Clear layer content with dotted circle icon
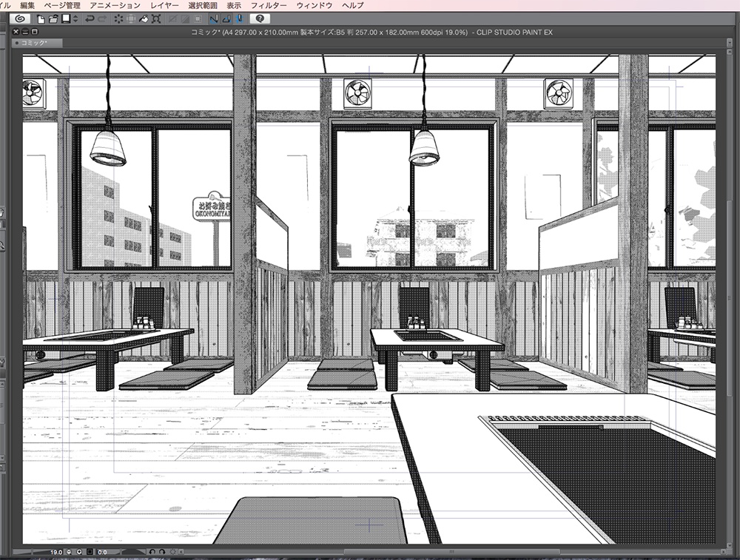 point(118,19)
